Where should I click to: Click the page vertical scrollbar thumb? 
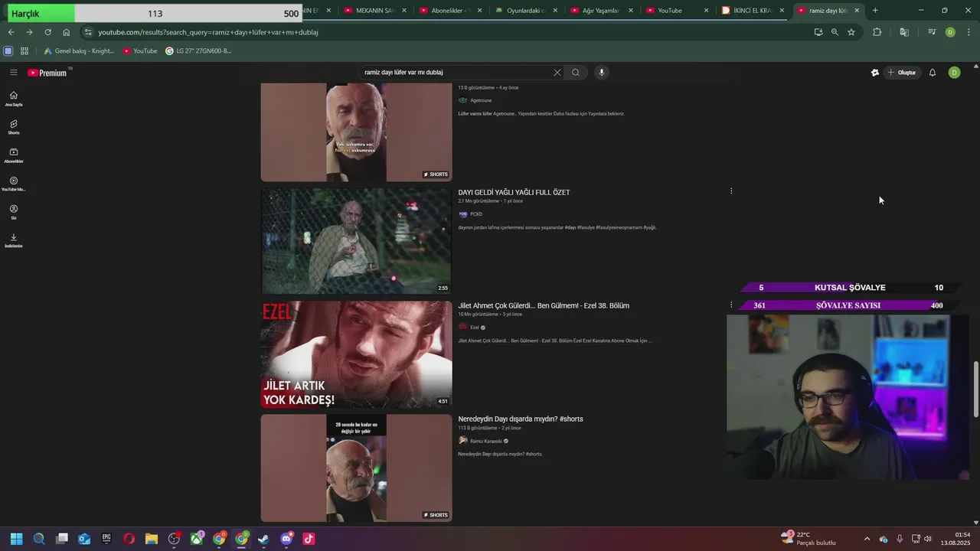click(x=975, y=390)
